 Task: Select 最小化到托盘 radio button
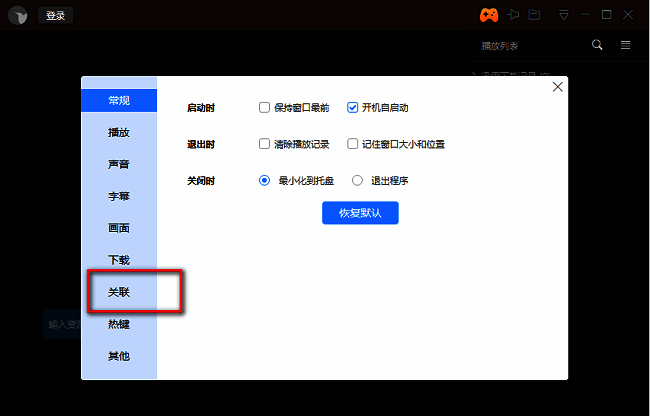point(264,180)
